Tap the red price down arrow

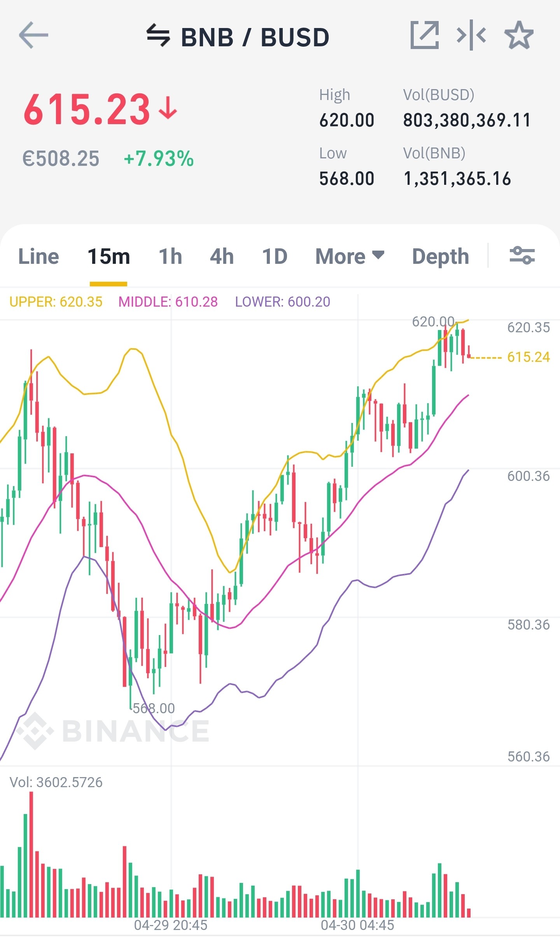pos(168,108)
